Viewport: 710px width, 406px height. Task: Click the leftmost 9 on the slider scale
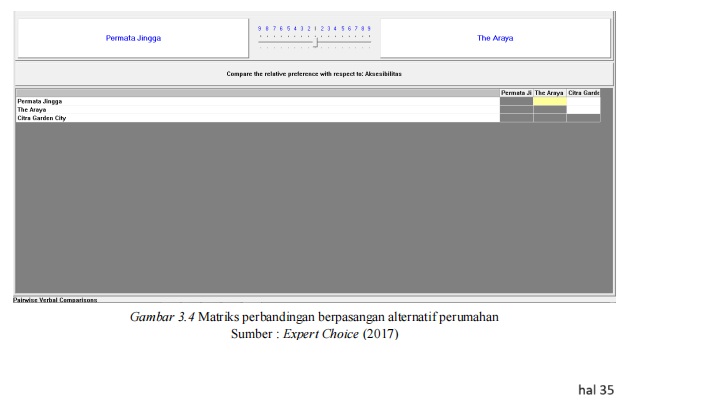(x=259, y=28)
